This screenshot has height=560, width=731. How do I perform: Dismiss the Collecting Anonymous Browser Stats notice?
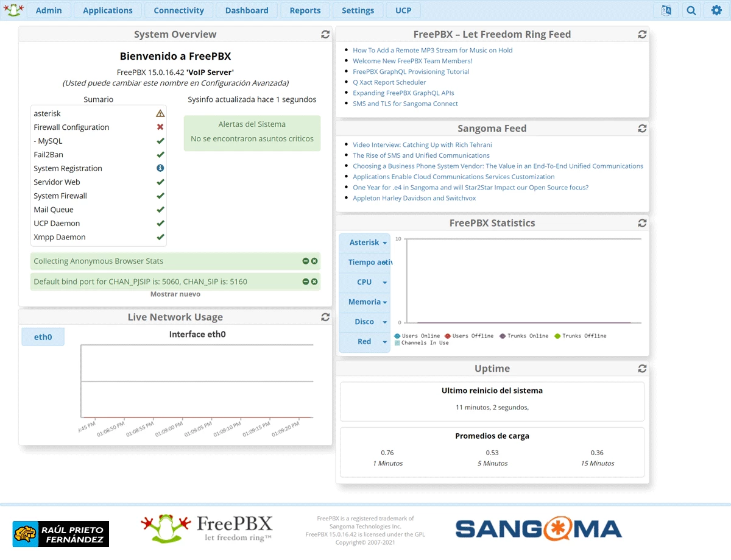(316, 261)
